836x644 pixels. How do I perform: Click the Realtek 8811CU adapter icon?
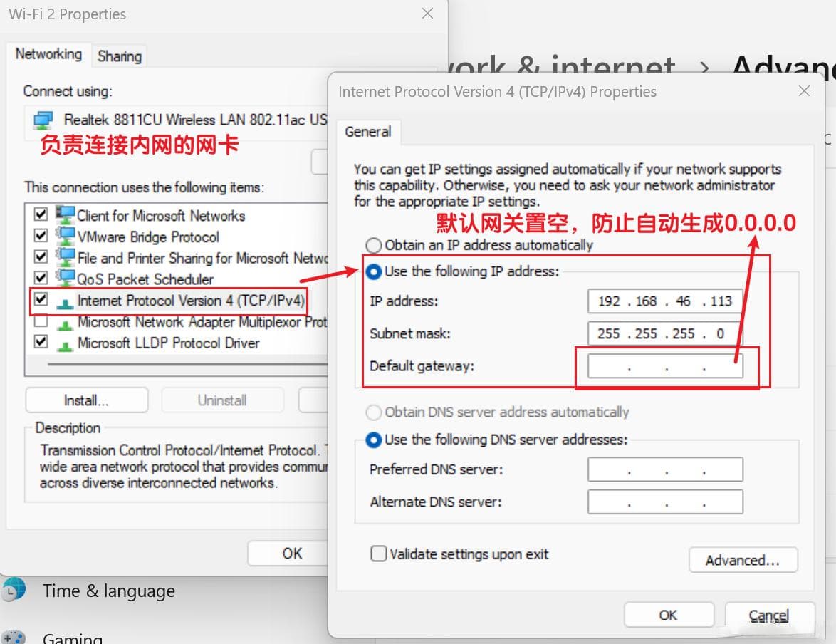click(x=43, y=120)
